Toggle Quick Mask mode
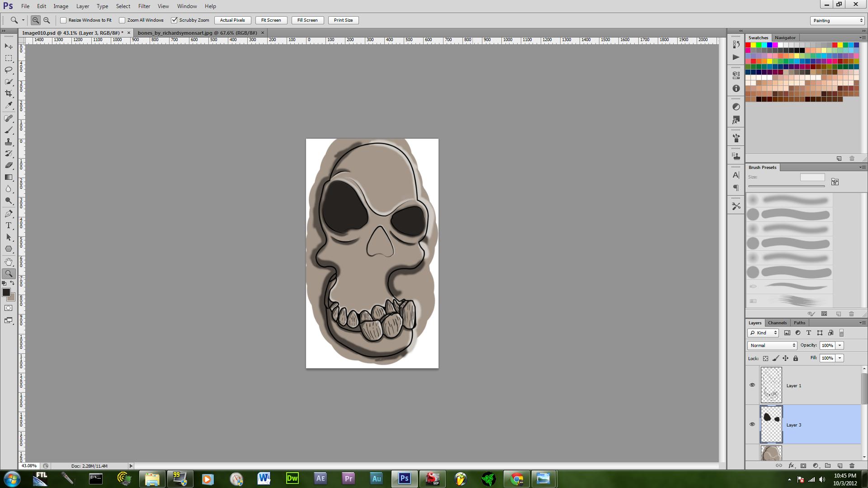The image size is (868, 488). click(9, 308)
